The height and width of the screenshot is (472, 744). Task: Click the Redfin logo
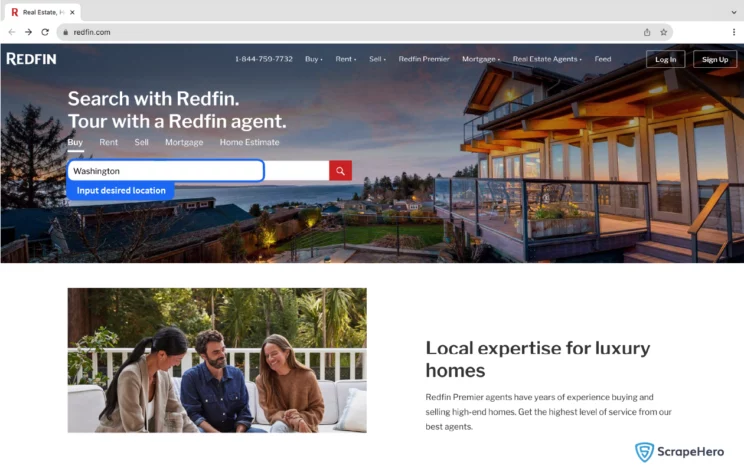(x=31, y=59)
